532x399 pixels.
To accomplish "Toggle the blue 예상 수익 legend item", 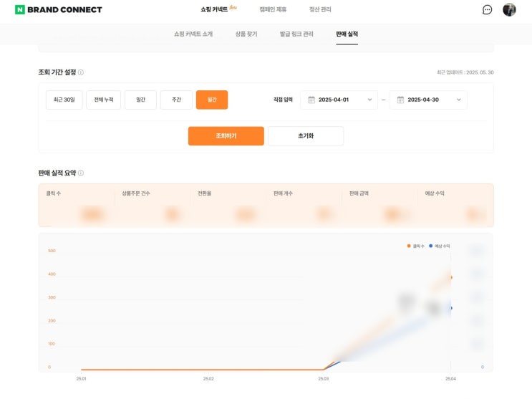I will click(x=440, y=246).
